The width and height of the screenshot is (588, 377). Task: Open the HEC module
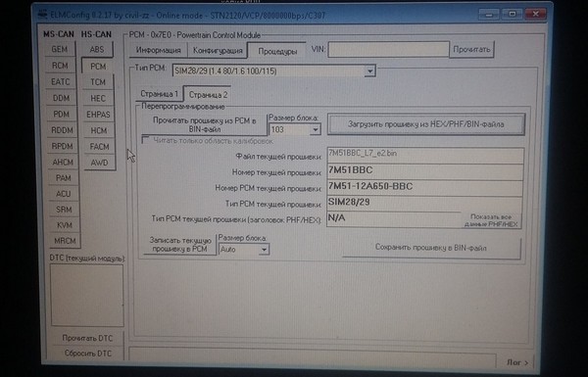click(98, 98)
